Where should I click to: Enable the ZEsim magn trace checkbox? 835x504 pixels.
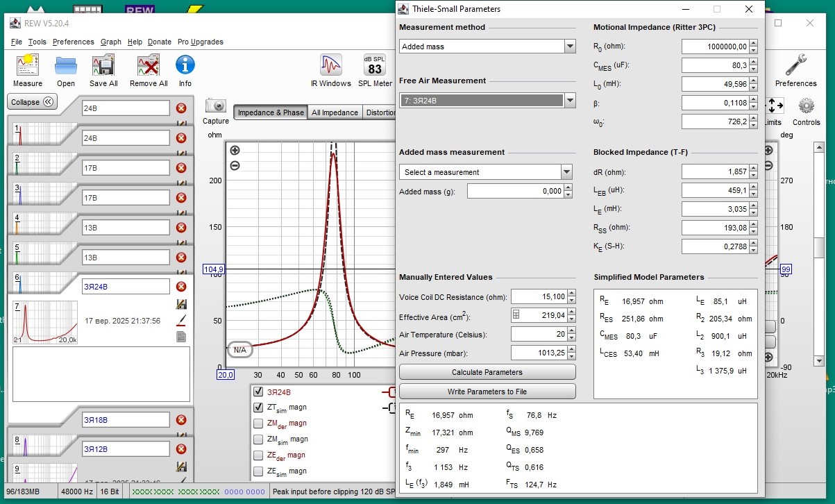258,471
